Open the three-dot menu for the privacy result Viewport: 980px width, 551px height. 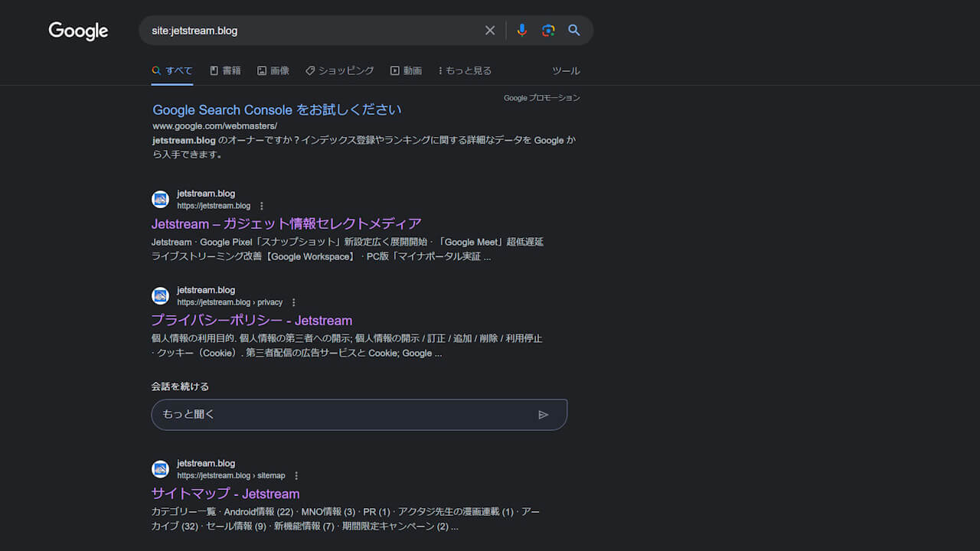click(x=294, y=302)
